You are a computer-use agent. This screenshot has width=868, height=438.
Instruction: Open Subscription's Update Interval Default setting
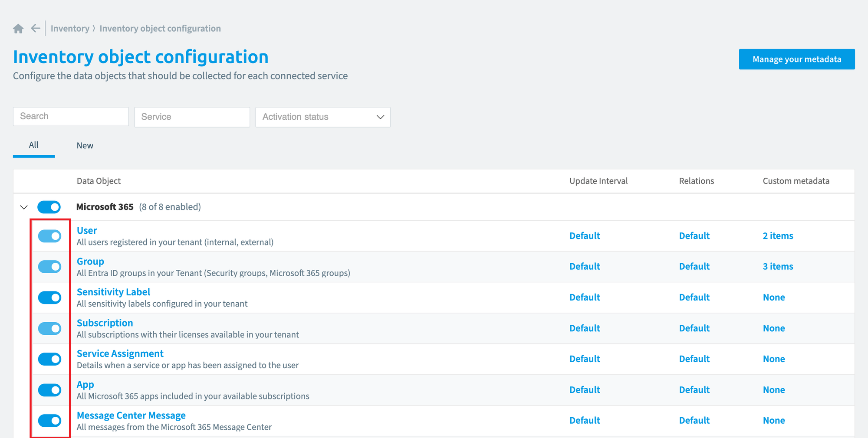(585, 328)
